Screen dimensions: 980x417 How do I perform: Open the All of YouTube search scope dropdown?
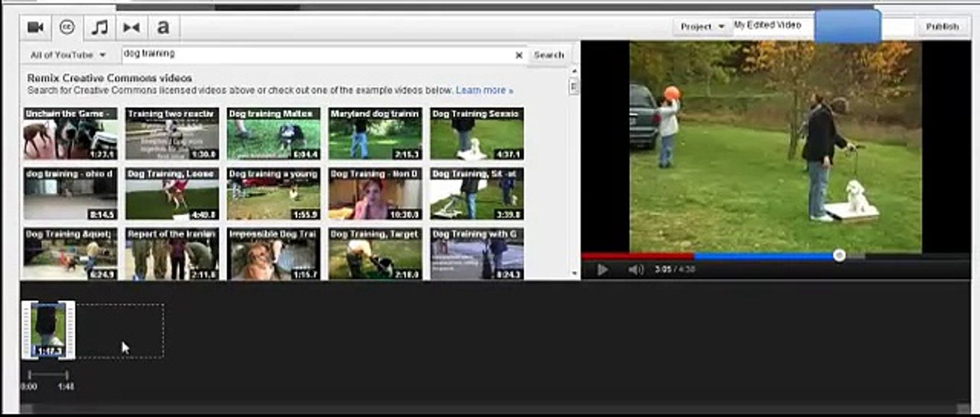[x=67, y=54]
